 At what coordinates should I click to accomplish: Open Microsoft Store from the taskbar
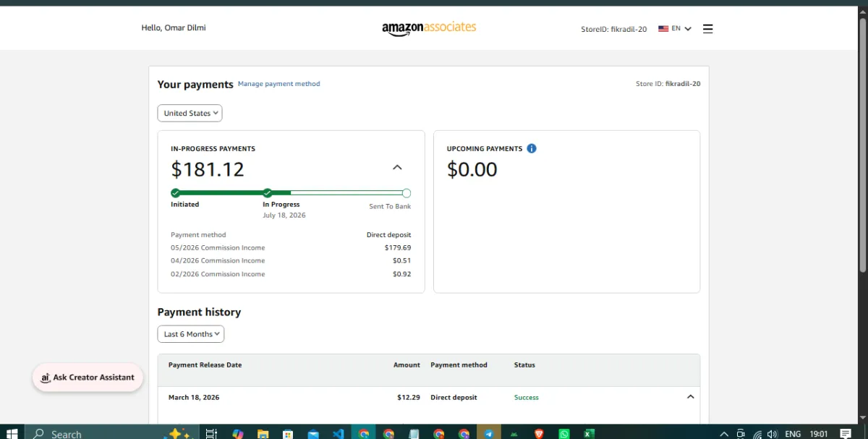[288, 433]
